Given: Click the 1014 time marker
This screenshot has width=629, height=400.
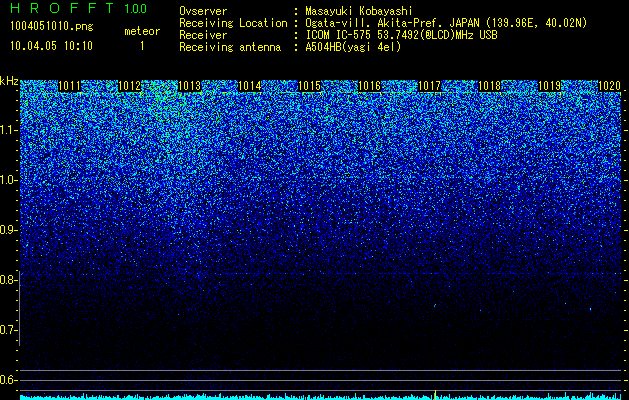Looking at the screenshot, I should pyautogui.click(x=250, y=86).
